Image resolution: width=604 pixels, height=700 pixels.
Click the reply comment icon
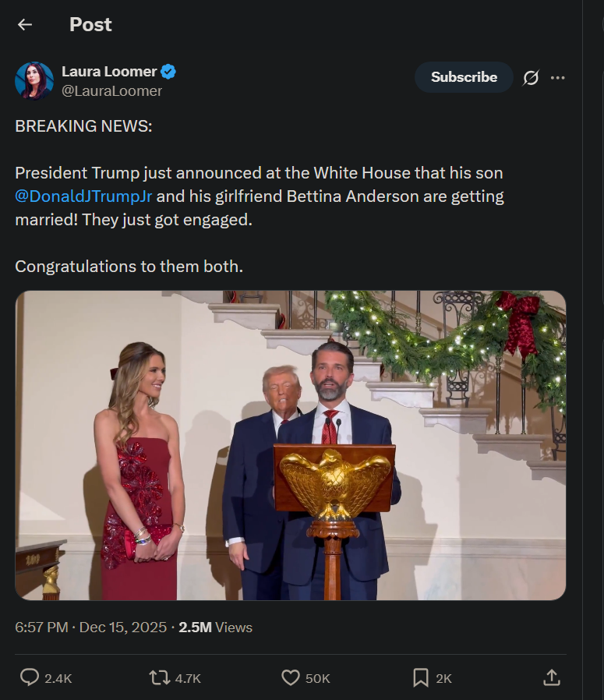pyautogui.click(x=30, y=677)
